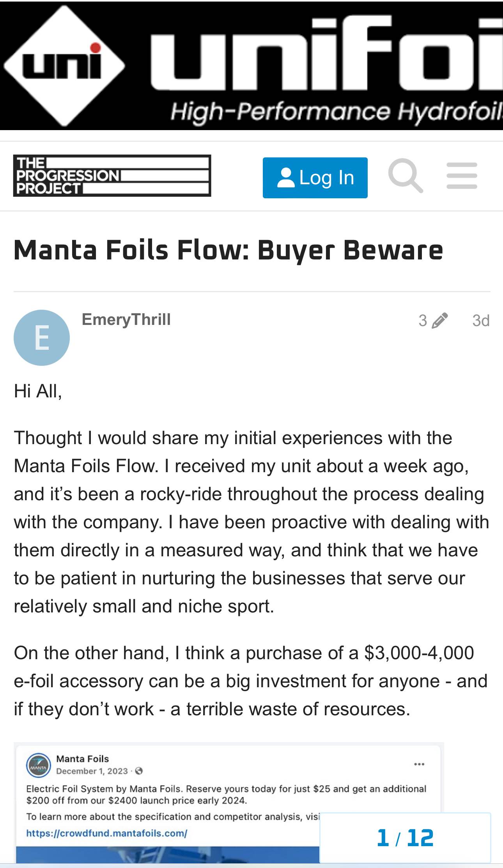Go to The Progression Project home logo
Viewport: 503px width, 868px height.
click(x=112, y=176)
